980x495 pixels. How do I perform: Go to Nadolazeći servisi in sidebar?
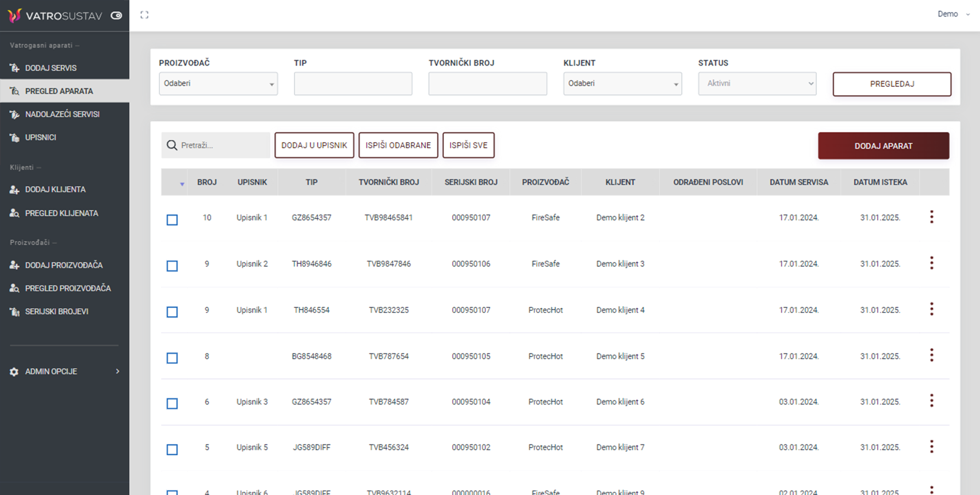(x=62, y=114)
